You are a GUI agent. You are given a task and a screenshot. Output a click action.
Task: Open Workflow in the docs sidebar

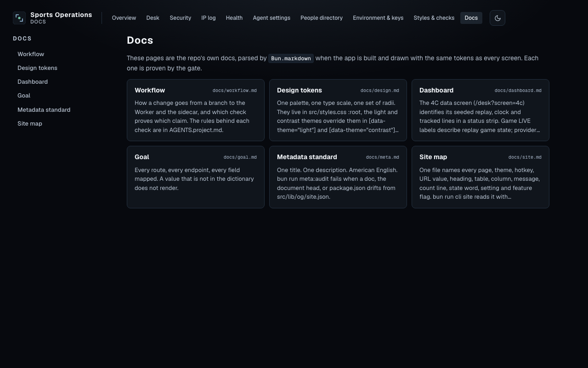click(31, 54)
